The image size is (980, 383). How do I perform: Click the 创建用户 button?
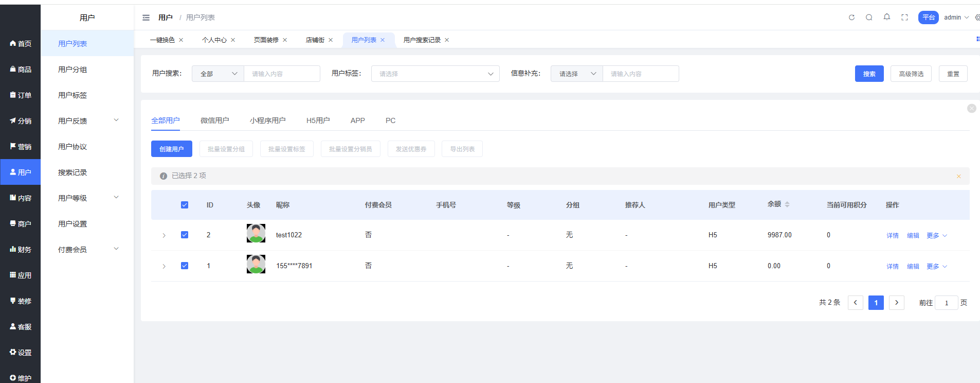tap(171, 149)
